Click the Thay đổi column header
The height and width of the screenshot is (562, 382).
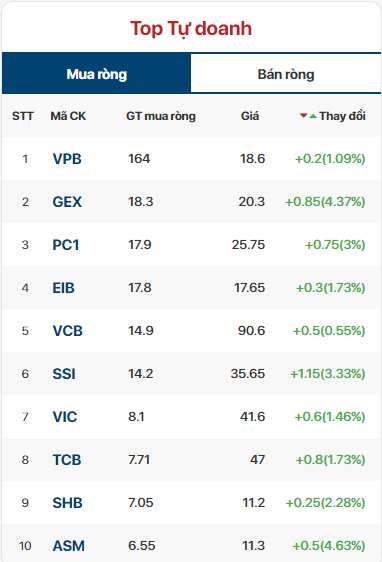click(x=342, y=116)
